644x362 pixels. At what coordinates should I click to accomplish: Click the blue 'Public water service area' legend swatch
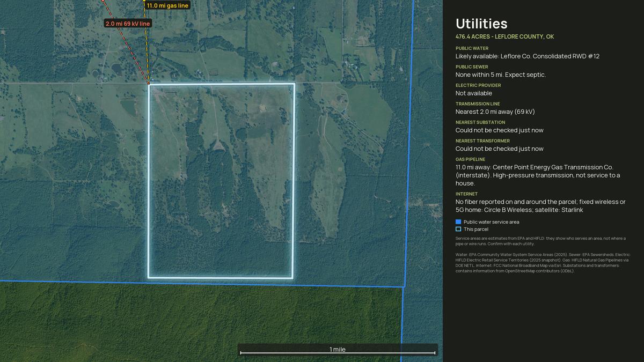(x=458, y=221)
